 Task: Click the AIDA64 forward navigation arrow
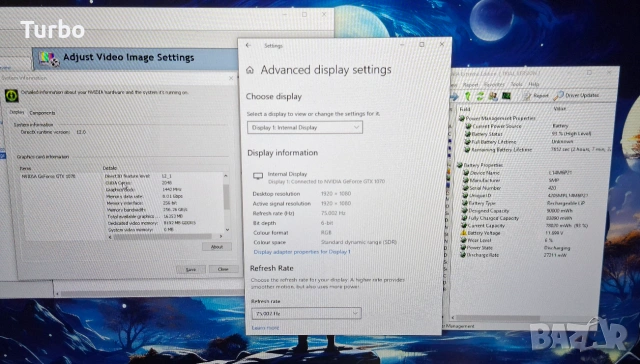click(x=454, y=96)
